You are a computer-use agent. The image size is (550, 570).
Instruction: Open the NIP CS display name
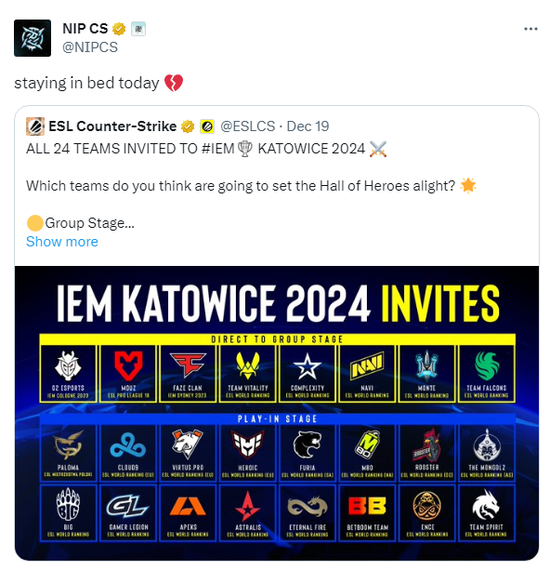point(85,29)
